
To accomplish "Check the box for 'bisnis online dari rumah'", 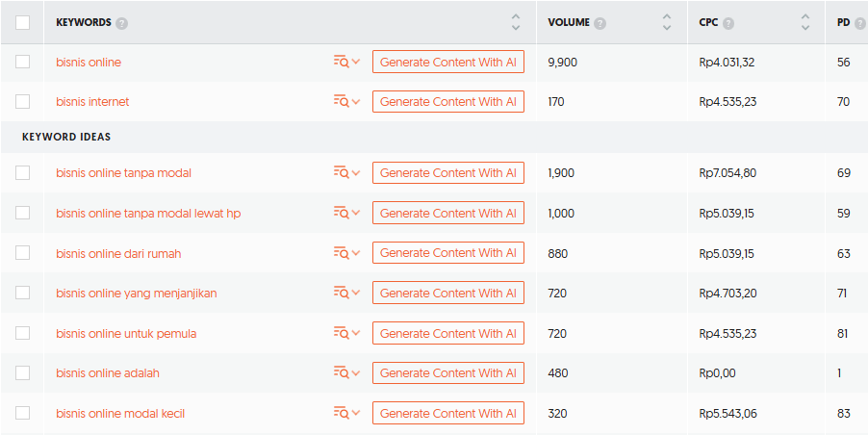I will pos(23,253).
